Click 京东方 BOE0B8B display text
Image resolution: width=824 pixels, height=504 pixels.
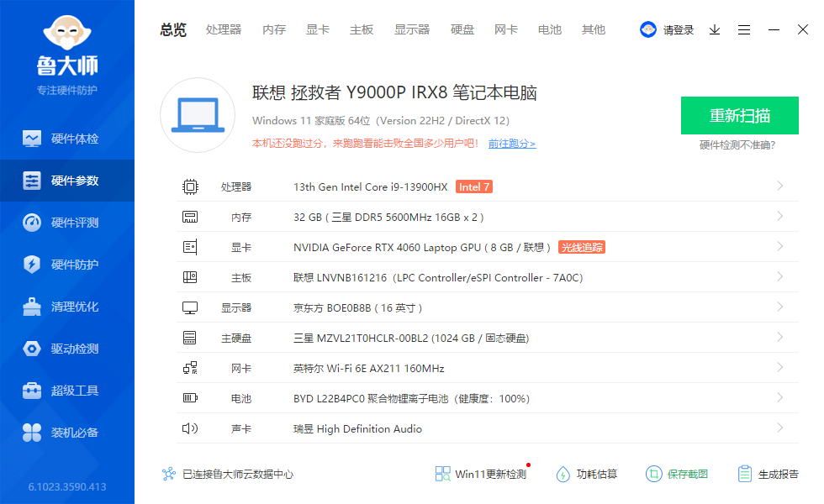[357, 308]
